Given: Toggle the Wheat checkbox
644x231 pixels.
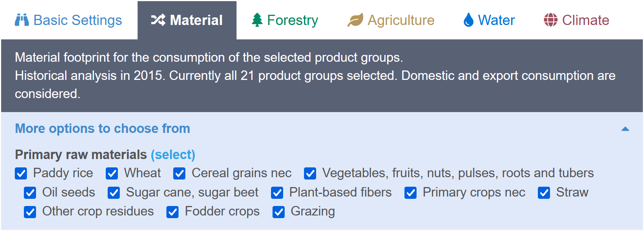Looking at the screenshot, I should [x=112, y=173].
